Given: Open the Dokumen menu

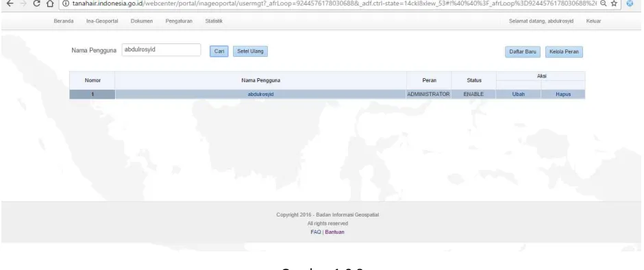Looking at the screenshot, I should 142,21.
